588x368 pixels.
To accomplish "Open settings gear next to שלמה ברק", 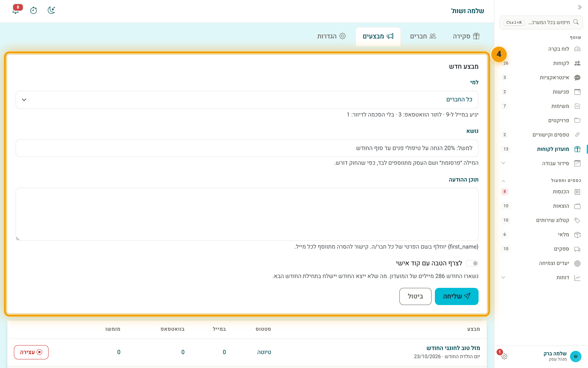I will click(504, 356).
